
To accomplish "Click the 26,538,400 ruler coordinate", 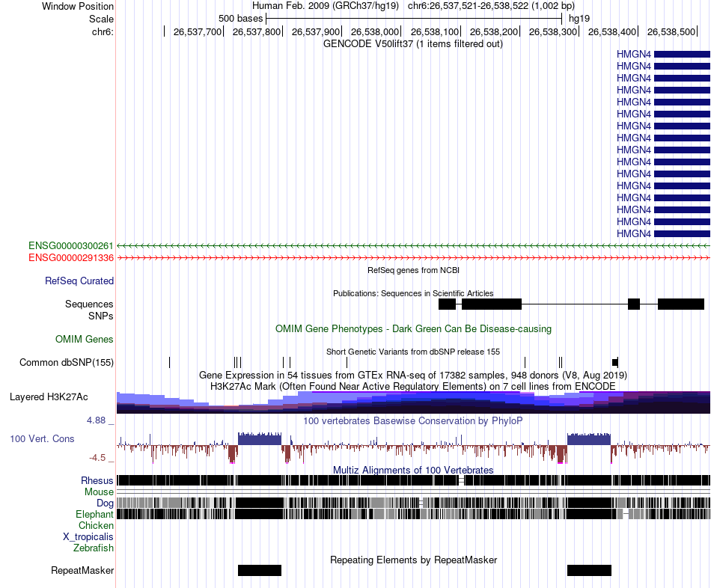I will (612, 31).
